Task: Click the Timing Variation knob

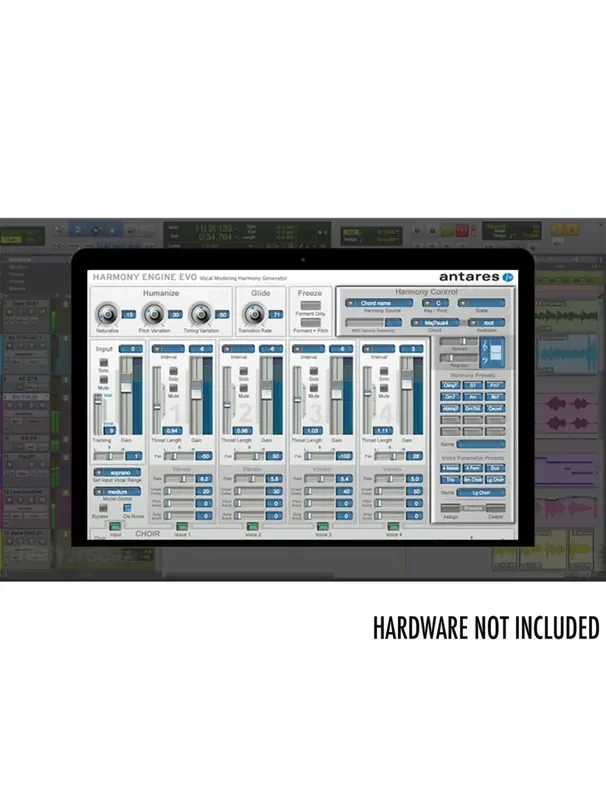Action: pyautogui.click(x=200, y=314)
